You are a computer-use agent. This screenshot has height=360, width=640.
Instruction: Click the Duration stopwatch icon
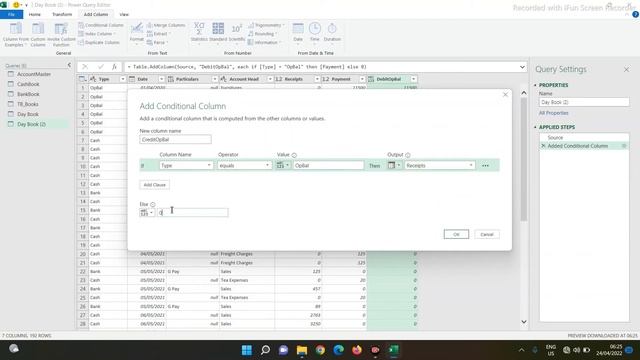coord(332,29)
